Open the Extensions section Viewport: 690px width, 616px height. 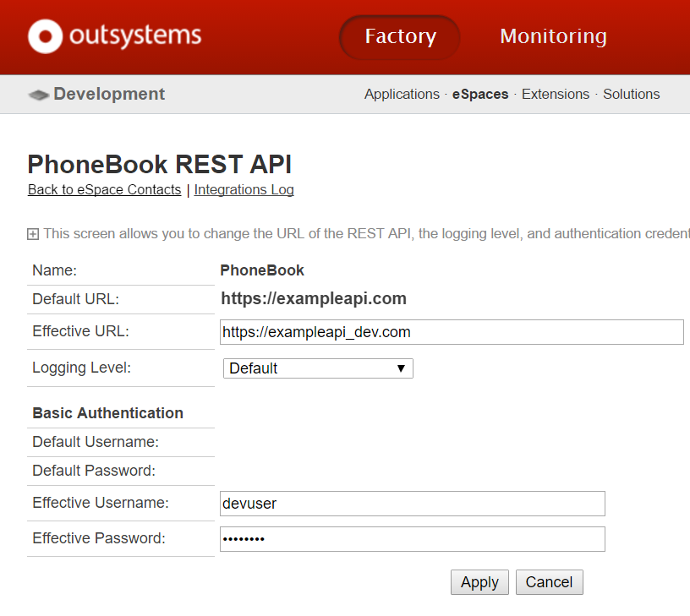555,94
